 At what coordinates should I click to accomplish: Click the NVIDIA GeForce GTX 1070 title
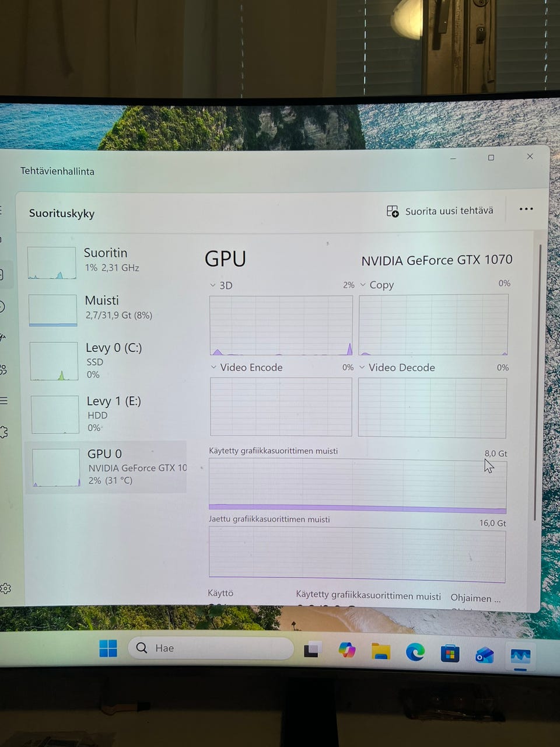[x=437, y=260]
